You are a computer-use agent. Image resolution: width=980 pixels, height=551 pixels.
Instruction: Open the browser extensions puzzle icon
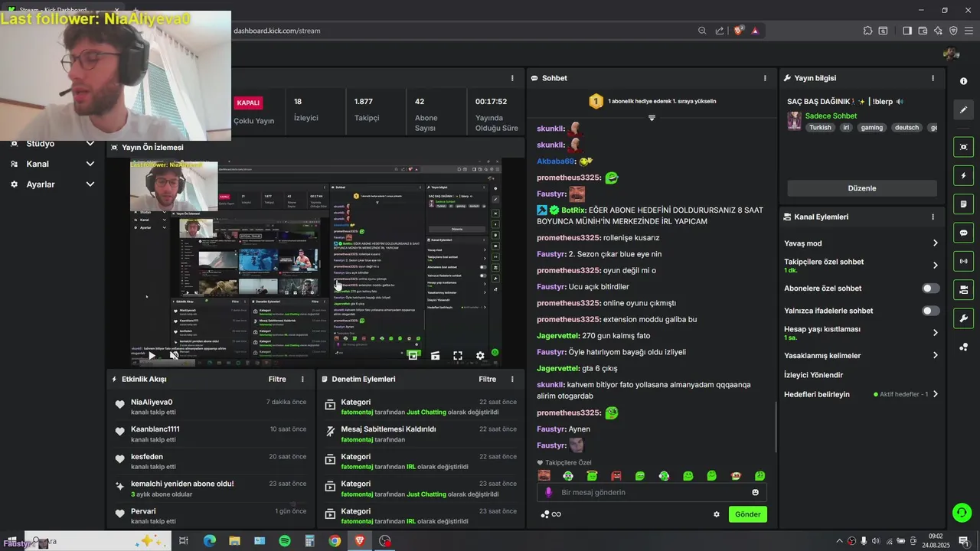(867, 31)
